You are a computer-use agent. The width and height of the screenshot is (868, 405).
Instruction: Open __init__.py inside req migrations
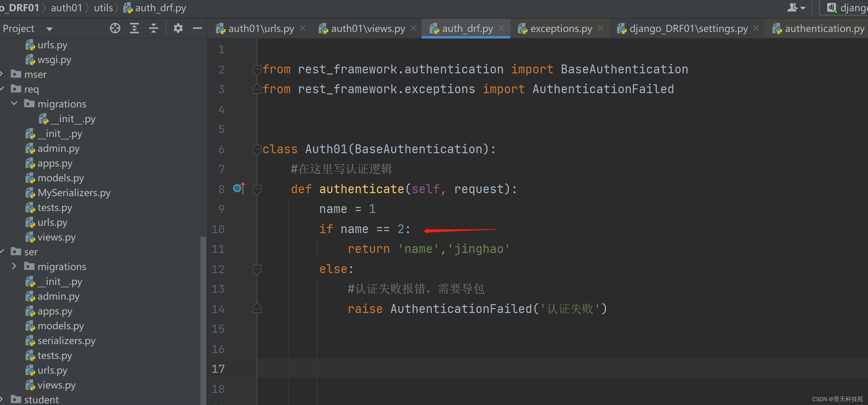pos(73,119)
